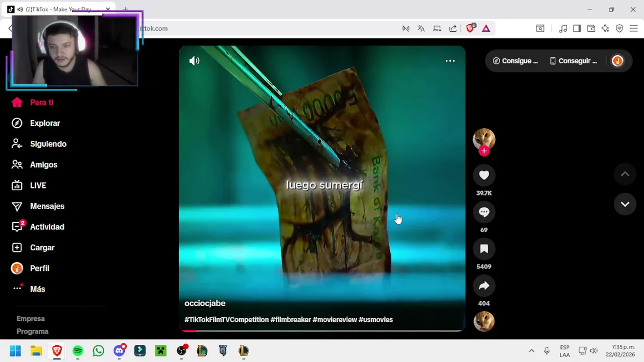Open Minecraft from the taskbar
This screenshot has width=644, height=362.
tap(160, 350)
